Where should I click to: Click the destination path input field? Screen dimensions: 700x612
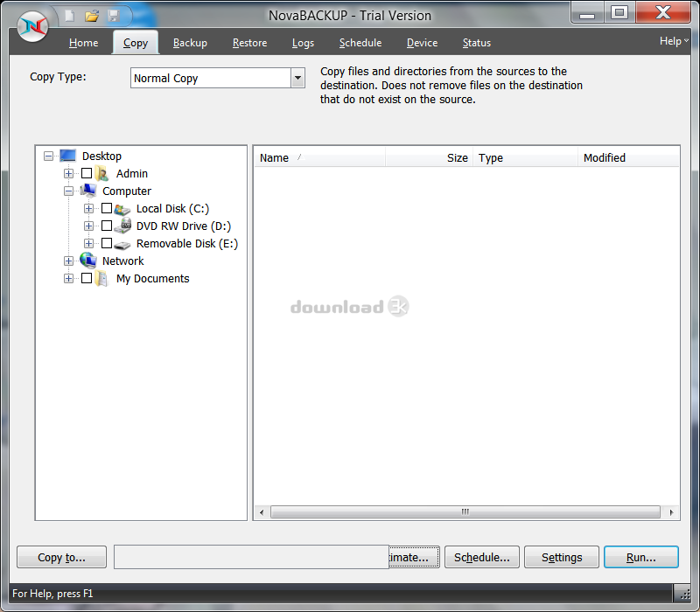(x=251, y=557)
